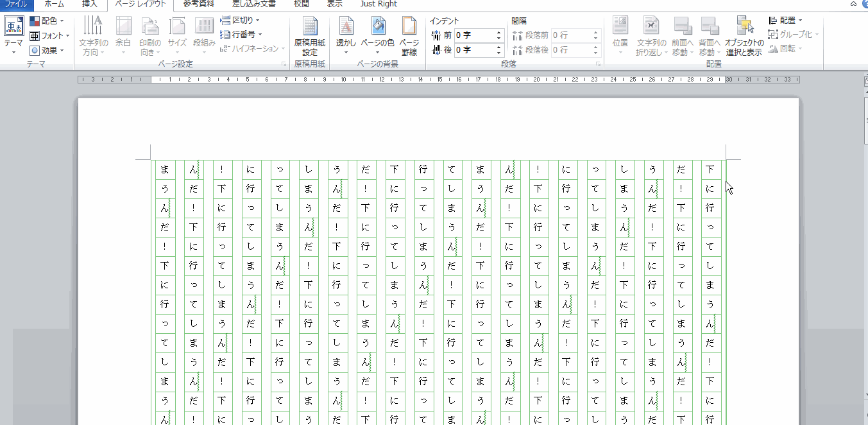
Task: Increase the インデント 後 (after) indent value
Action: pyautogui.click(x=499, y=47)
